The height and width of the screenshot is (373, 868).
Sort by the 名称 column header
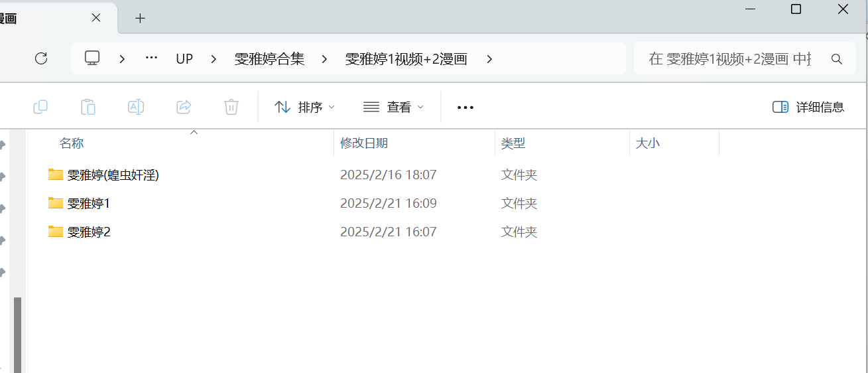pyautogui.click(x=72, y=143)
